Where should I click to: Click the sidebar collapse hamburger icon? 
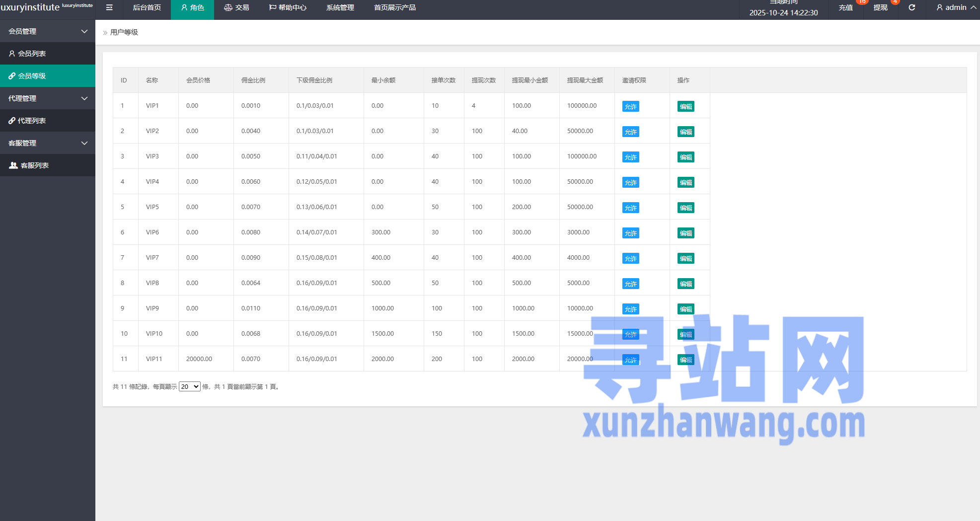109,7
